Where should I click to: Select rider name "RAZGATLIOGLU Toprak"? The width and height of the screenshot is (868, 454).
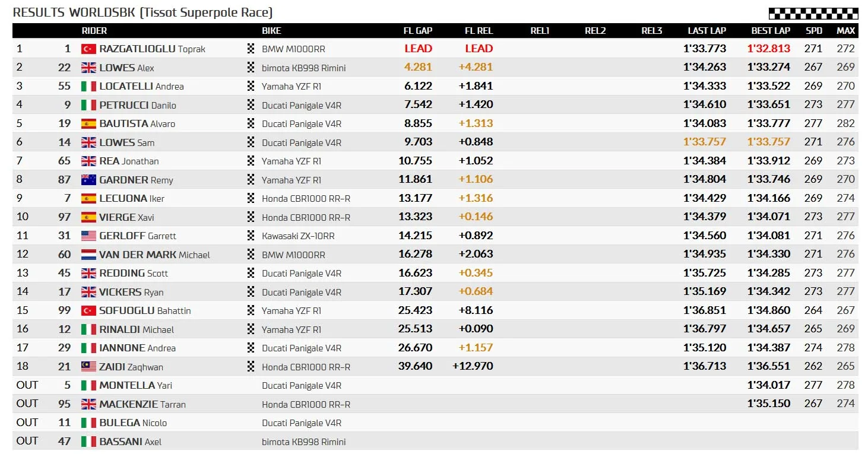[x=153, y=49]
